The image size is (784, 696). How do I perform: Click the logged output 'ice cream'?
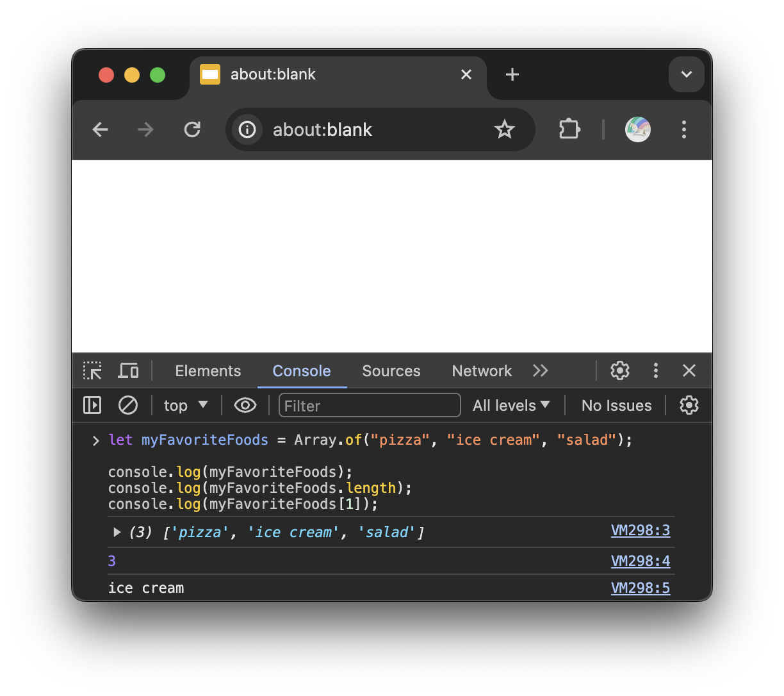click(x=146, y=588)
